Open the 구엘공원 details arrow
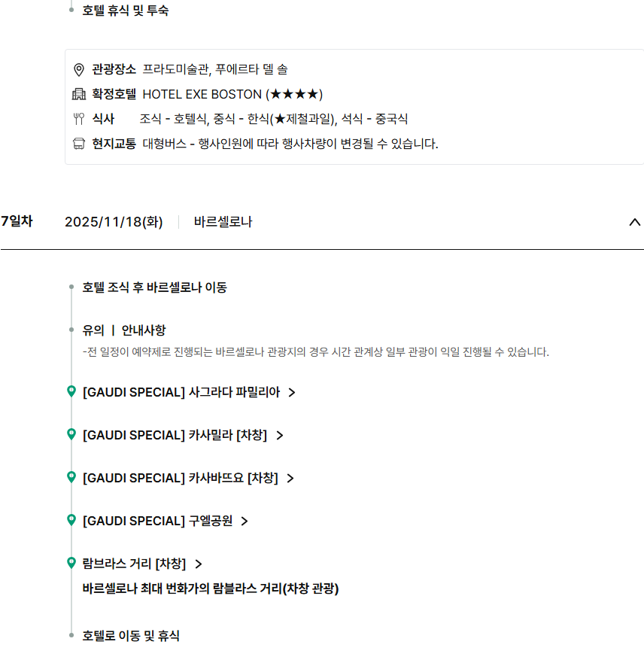 (245, 521)
